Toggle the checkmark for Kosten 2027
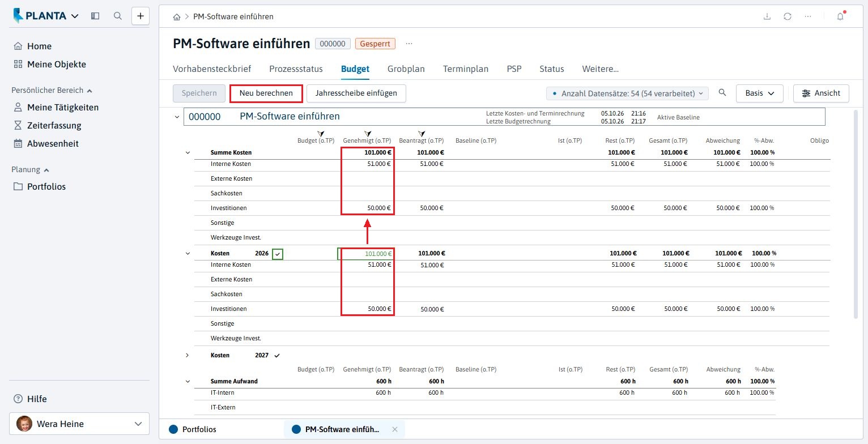Image resolution: width=868 pixels, height=444 pixels. pos(277,356)
